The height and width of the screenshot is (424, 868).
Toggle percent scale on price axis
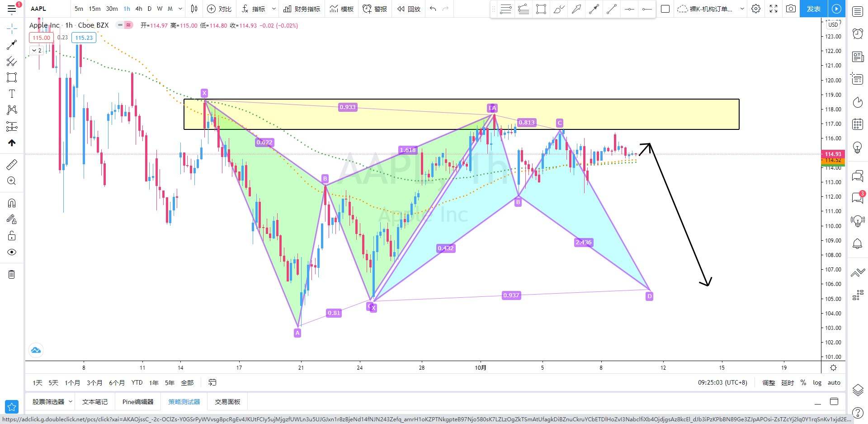coord(803,382)
